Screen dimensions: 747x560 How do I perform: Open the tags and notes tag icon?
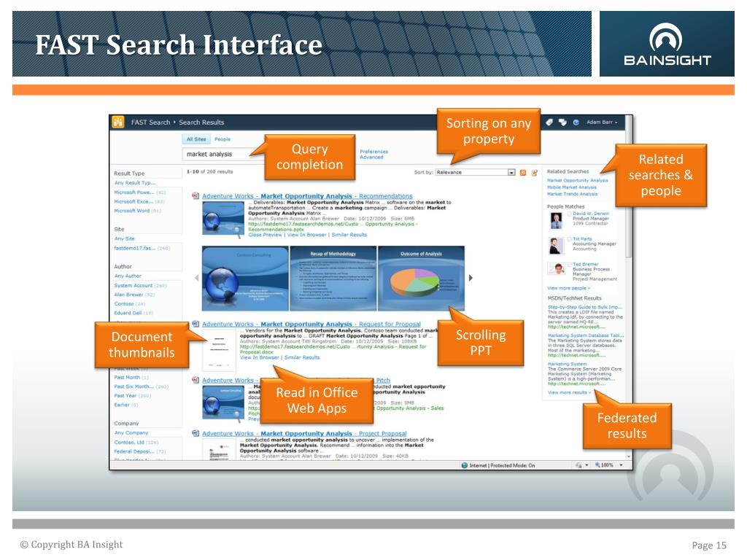click(x=549, y=122)
